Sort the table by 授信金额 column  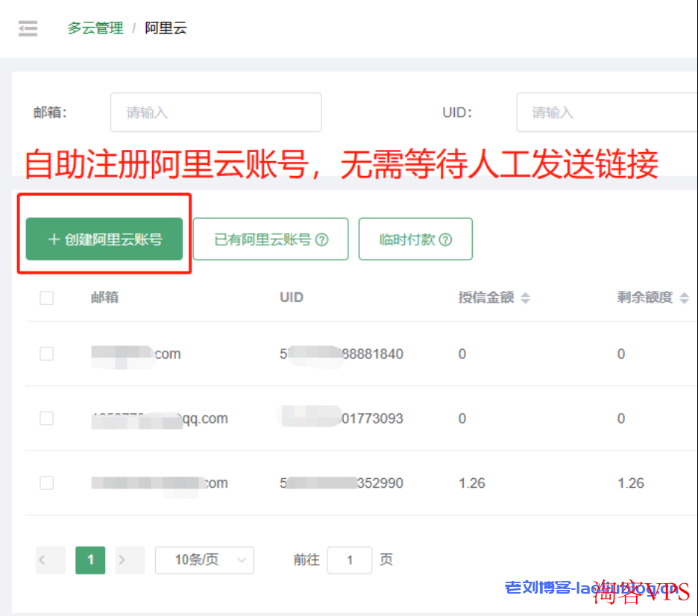coord(526,298)
